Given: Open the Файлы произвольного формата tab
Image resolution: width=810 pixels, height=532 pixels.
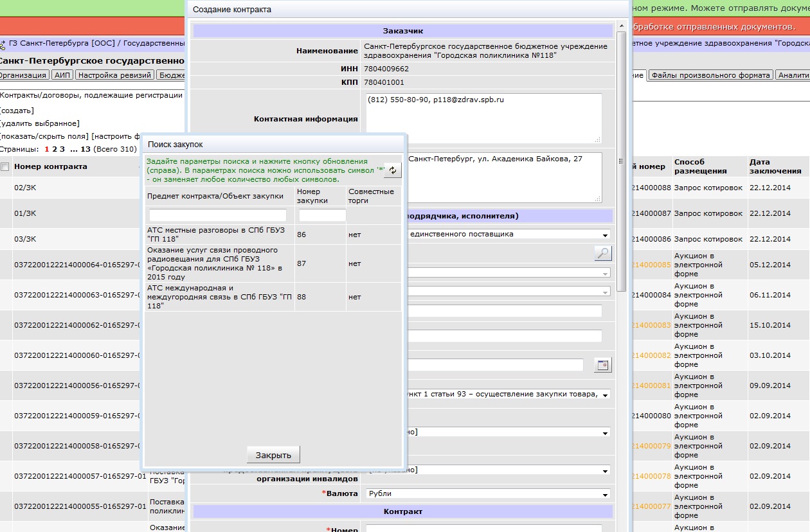Looking at the screenshot, I should [710, 75].
